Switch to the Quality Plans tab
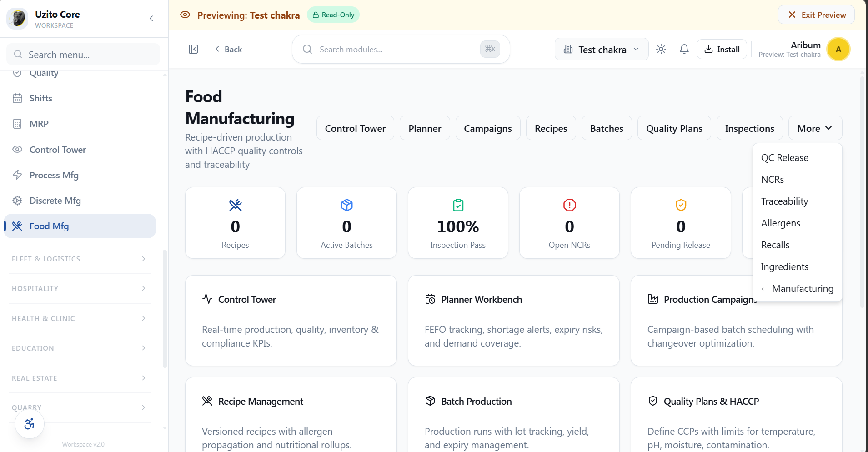This screenshot has height=452, width=868. (x=674, y=128)
